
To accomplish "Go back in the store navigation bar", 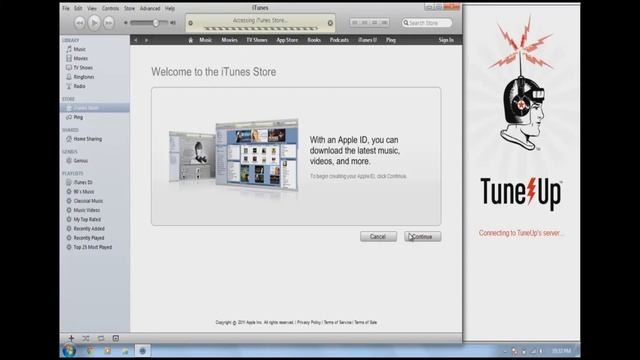I will click(136, 40).
